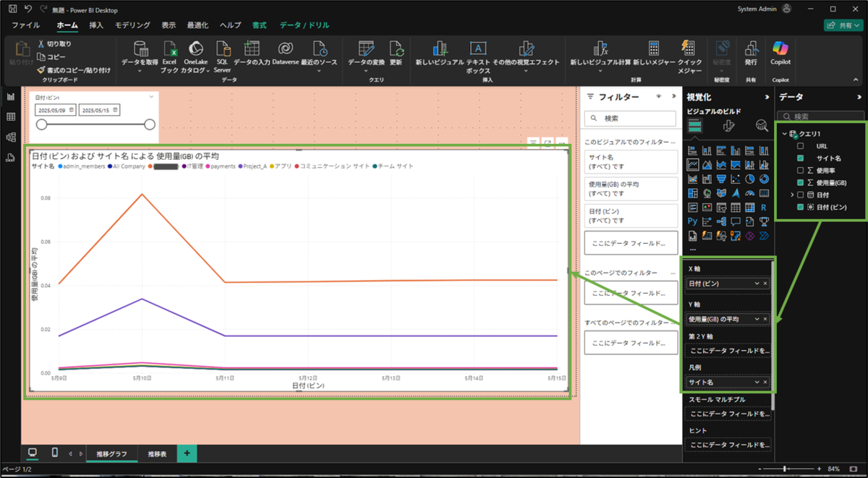Launch the Dataverse connector
This screenshot has width=868, height=478.
point(286,53)
